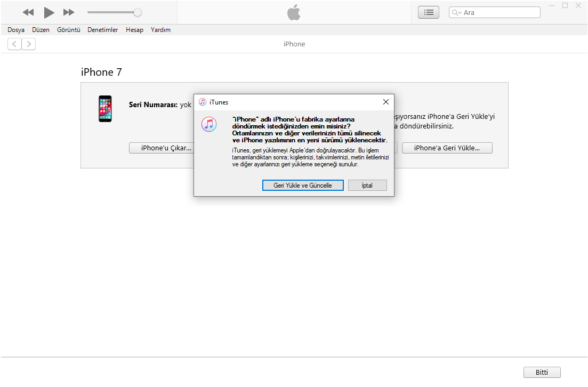Close the iTunes dialog with X
Image resolution: width=588 pixels, height=387 pixels.
(x=386, y=102)
